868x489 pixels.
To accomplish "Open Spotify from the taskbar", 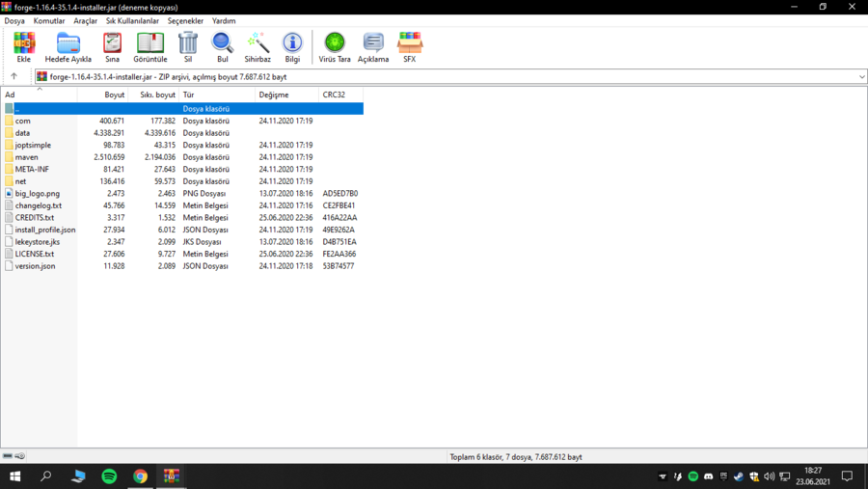I will coord(109,476).
